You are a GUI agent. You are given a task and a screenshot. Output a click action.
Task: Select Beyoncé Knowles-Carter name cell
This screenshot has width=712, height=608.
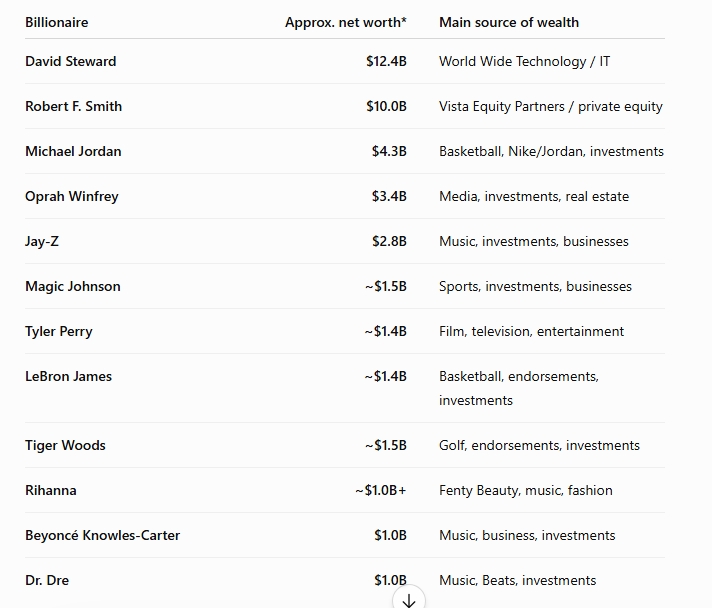(x=103, y=535)
